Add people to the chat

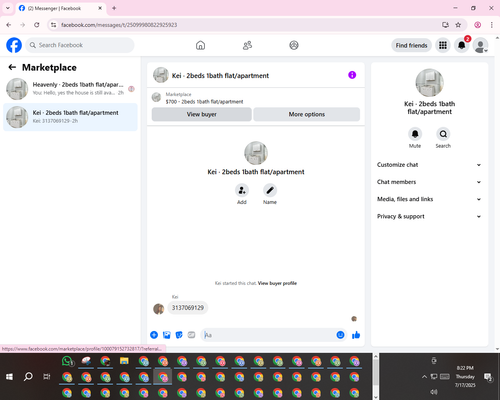coord(242,190)
